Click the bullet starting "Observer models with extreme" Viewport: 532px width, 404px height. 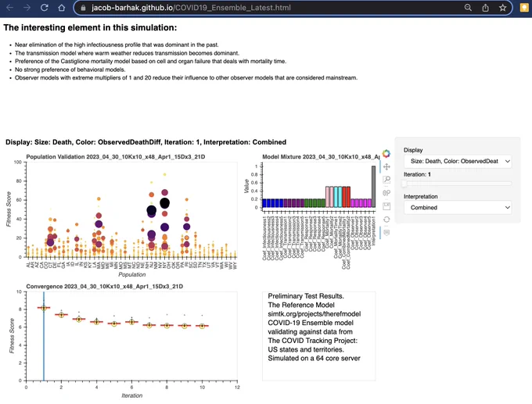tap(186, 77)
